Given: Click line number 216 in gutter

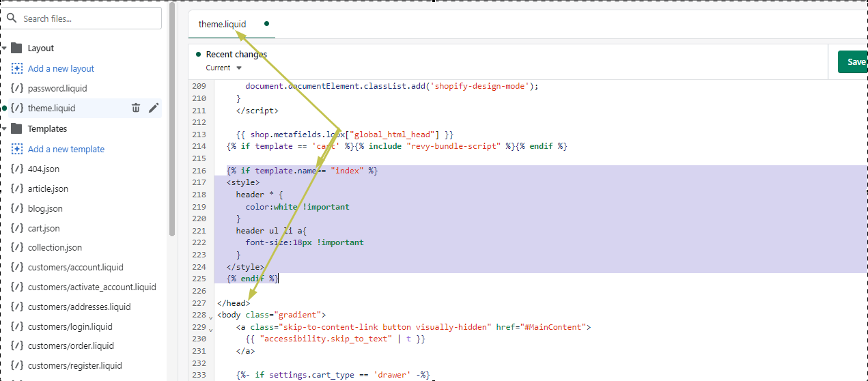Looking at the screenshot, I should point(199,171).
